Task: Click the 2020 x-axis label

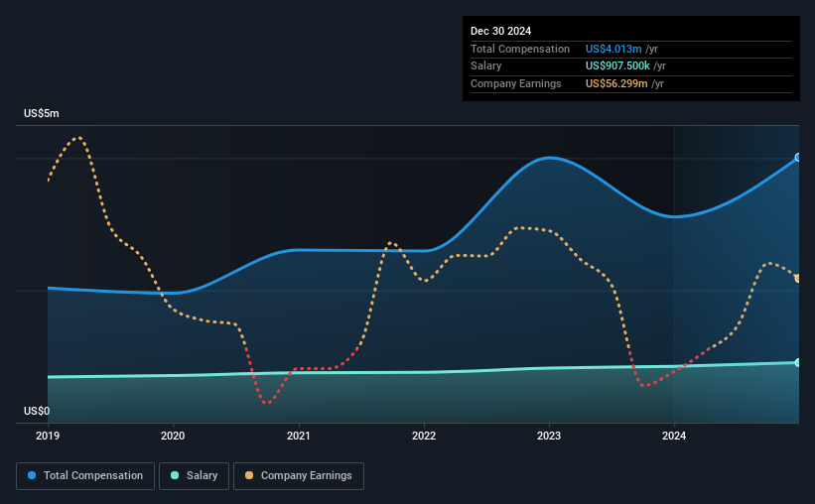Action: (173, 436)
